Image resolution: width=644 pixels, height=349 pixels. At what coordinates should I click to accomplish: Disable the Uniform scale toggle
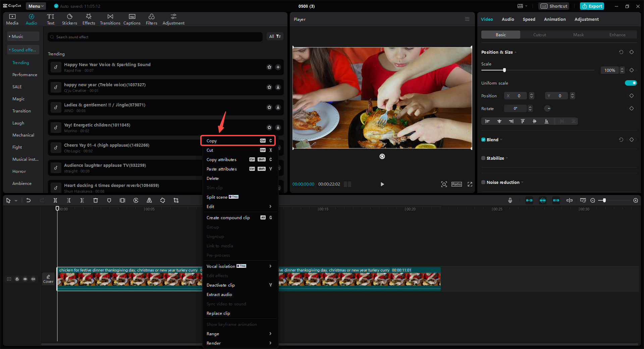click(x=631, y=83)
